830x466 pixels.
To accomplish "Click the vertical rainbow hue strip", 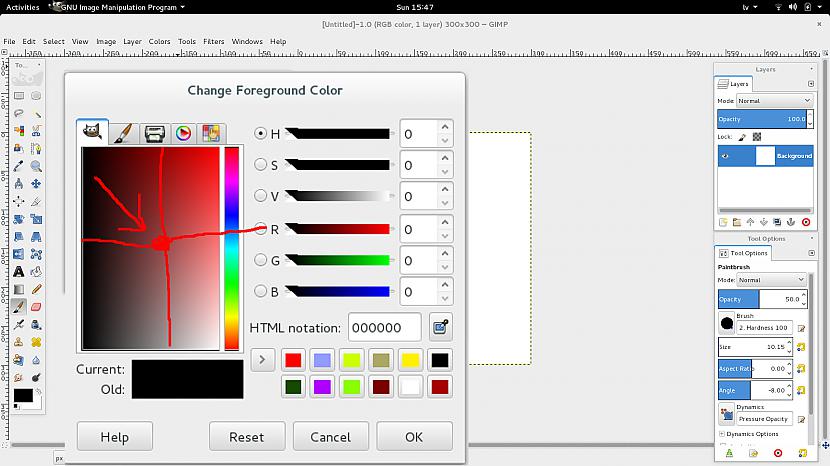I will [231, 248].
